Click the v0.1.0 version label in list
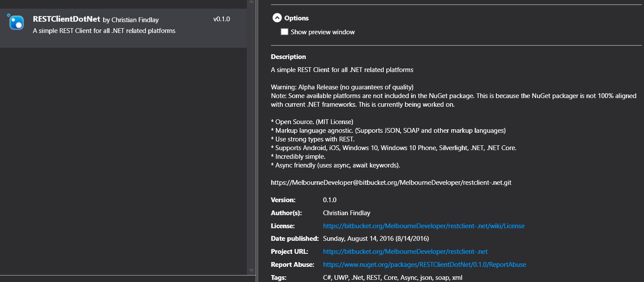Screen dimensions: 644x282 [222, 20]
